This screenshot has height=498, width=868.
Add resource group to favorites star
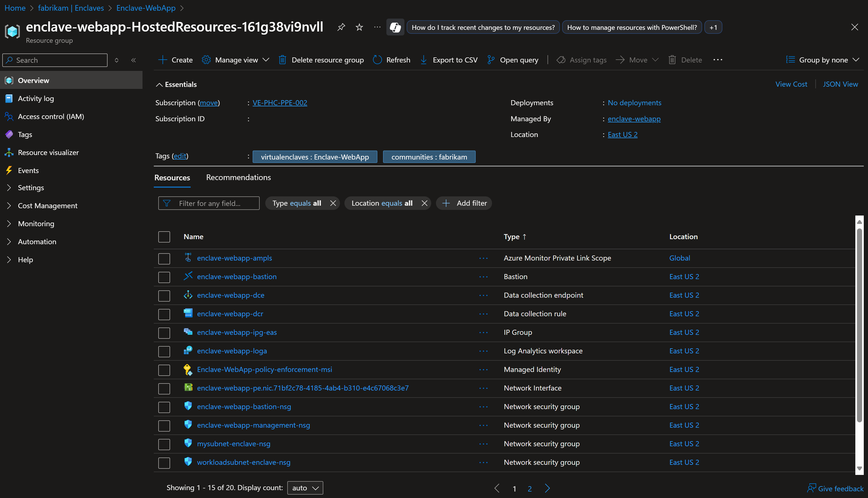pyautogui.click(x=359, y=27)
